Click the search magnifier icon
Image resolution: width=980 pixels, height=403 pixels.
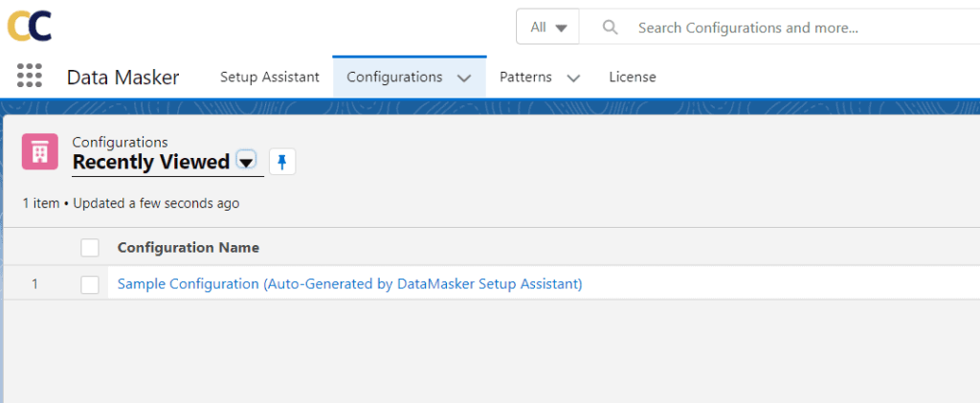click(611, 28)
